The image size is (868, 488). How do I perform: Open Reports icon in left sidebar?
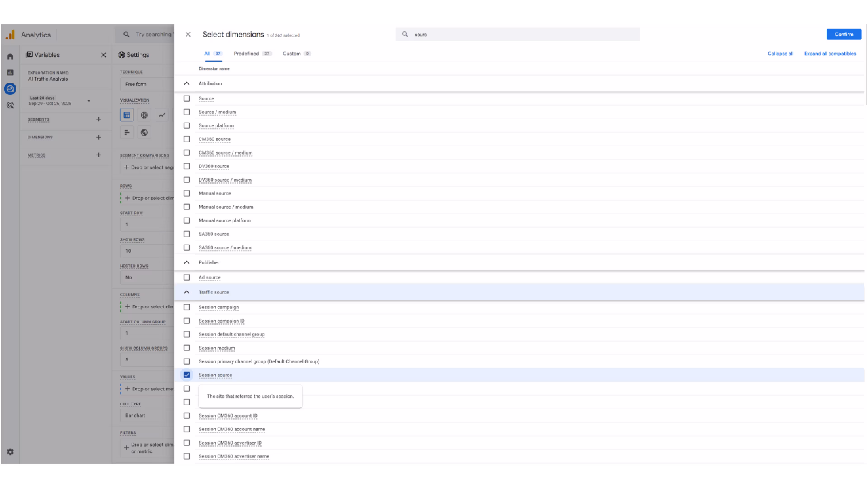point(10,72)
